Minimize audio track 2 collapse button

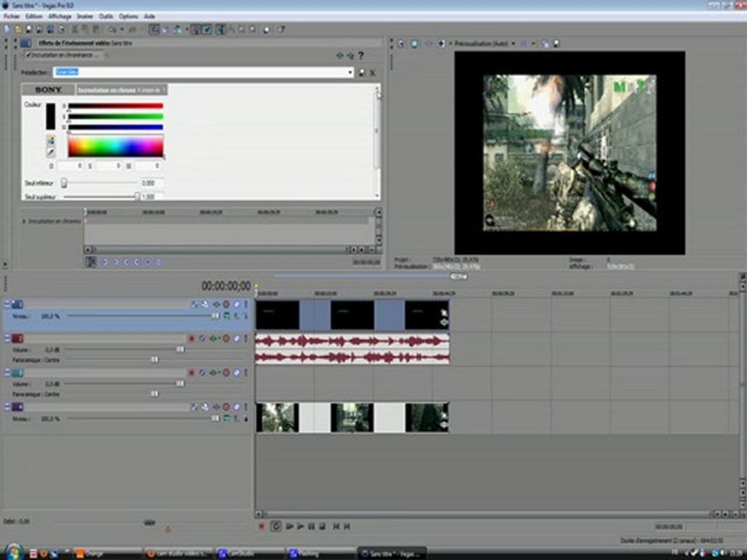pyautogui.click(x=7, y=338)
